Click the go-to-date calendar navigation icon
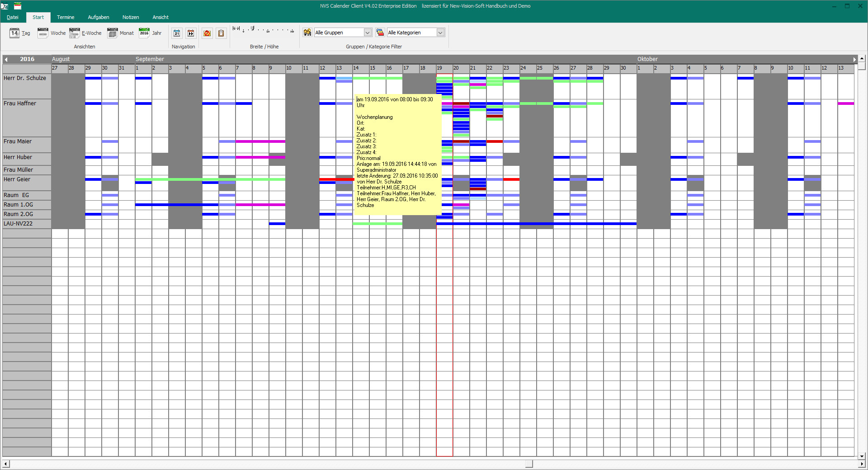 [177, 33]
